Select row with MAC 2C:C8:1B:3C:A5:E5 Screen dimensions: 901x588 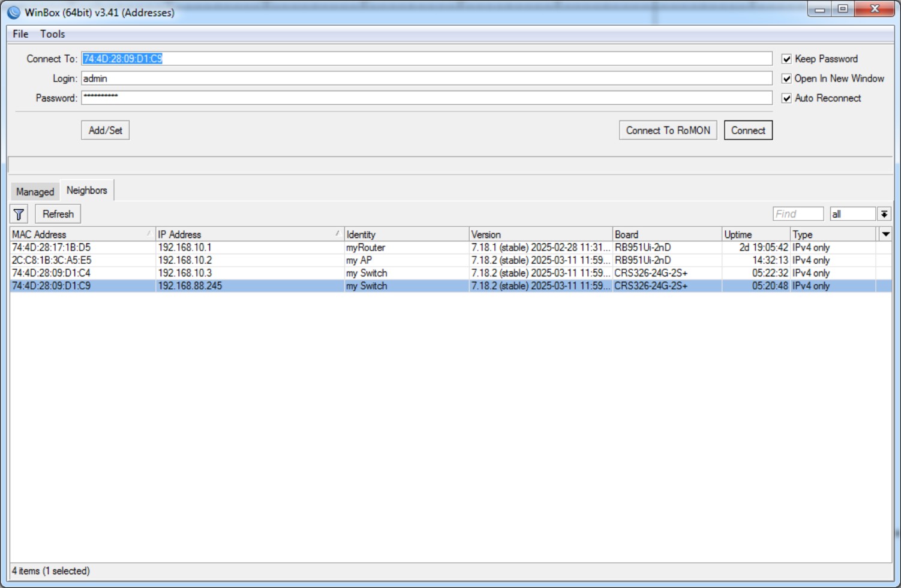click(x=450, y=260)
